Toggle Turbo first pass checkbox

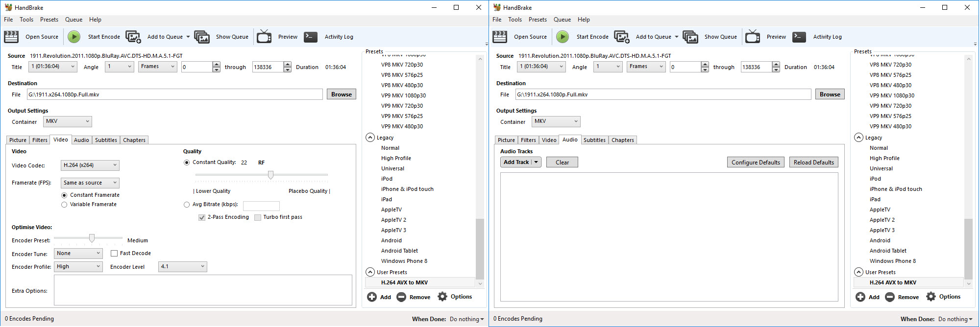(258, 217)
